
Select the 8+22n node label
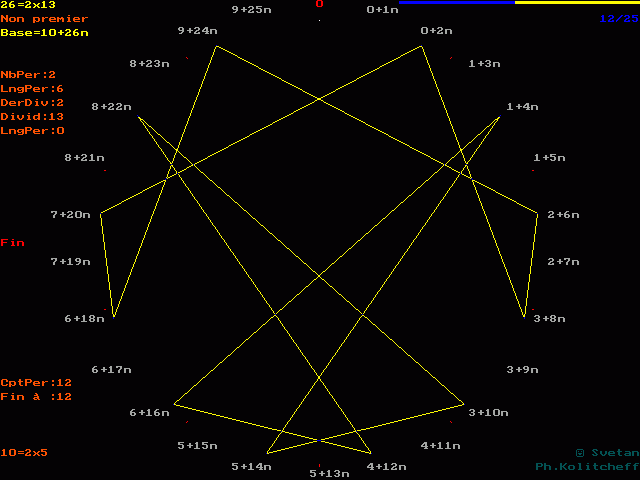click(x=111, y=107)
